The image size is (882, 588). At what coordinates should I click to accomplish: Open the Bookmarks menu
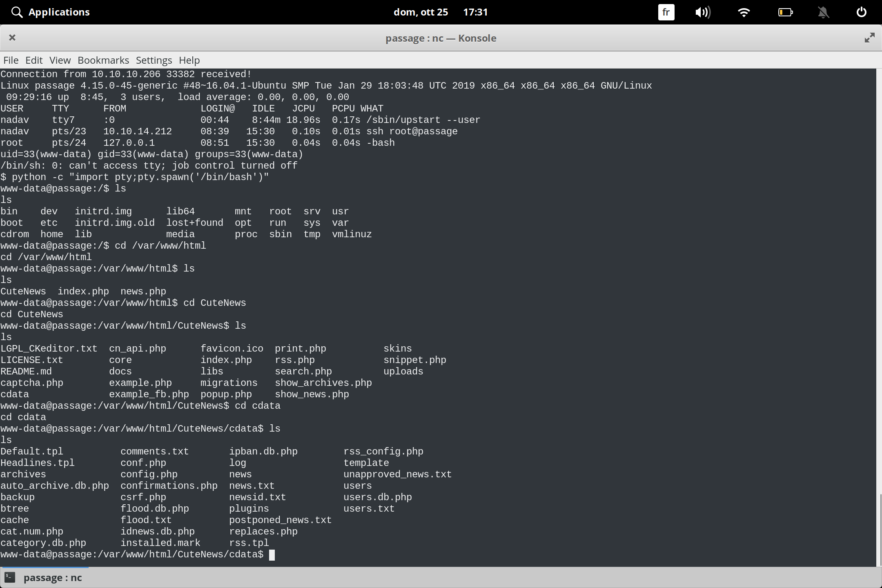point(103,60)
